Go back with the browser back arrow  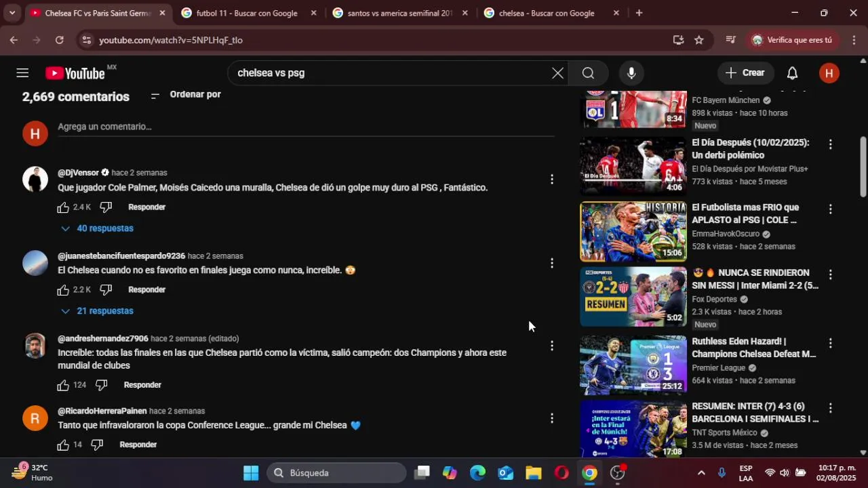tap(14, 40)
